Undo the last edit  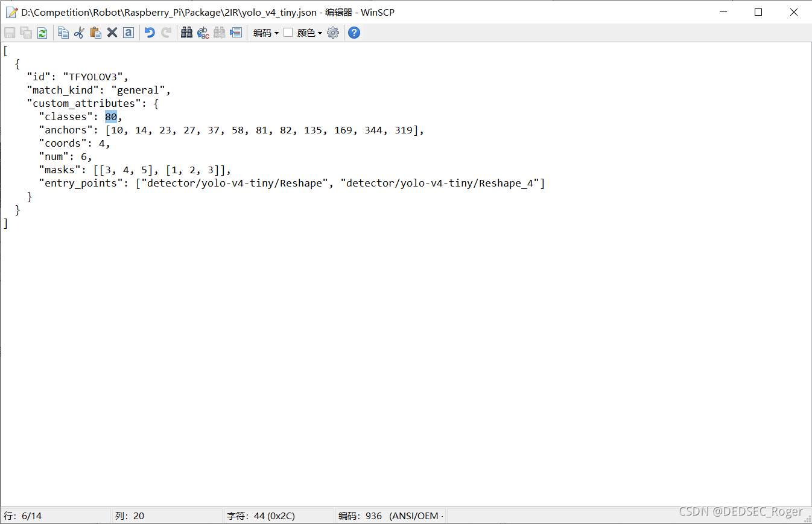click(150, 33)
